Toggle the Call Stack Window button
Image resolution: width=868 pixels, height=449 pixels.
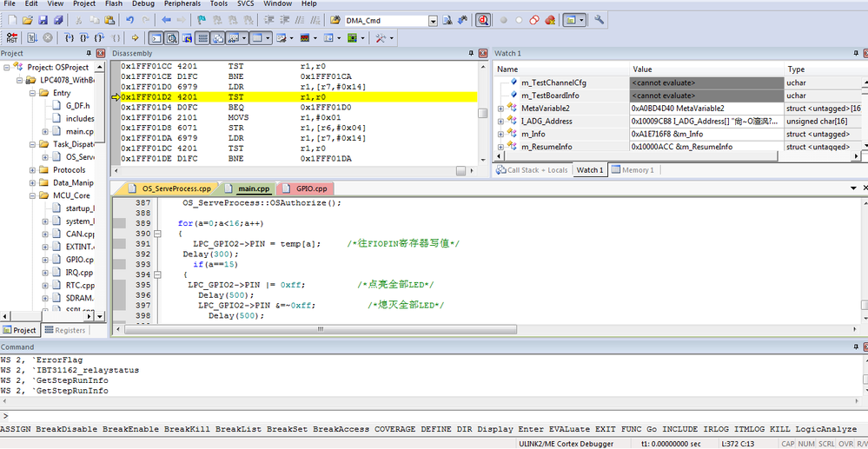click(x=218, y=38)
